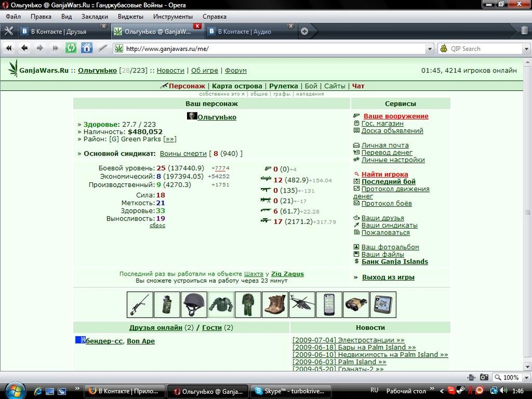Open the mobile phone item slot
Image resolution: width=532 pixels, height=399 pixels.
coord(329,305)
